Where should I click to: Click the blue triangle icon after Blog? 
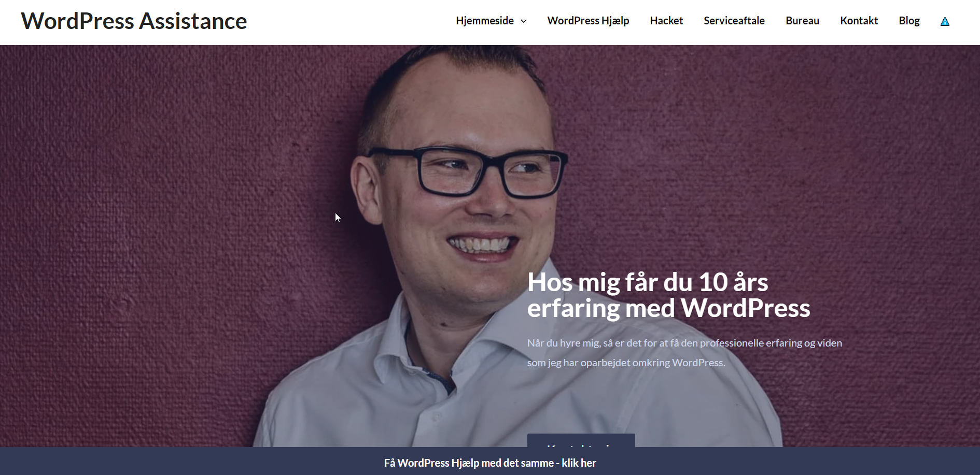(x=945, y=21)
